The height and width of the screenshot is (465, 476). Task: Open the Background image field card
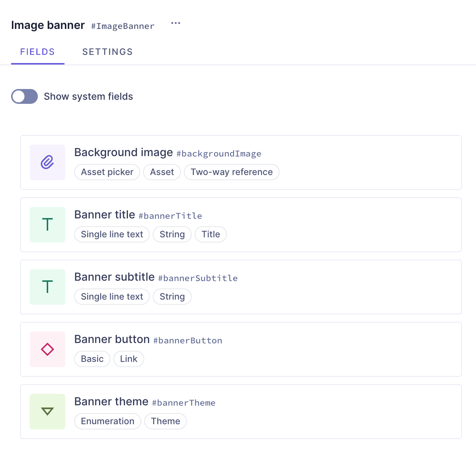241,162
